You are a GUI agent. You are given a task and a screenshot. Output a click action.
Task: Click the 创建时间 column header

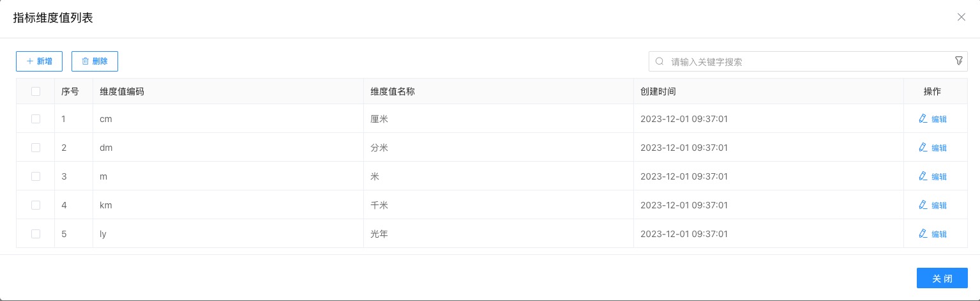[658, 91]
